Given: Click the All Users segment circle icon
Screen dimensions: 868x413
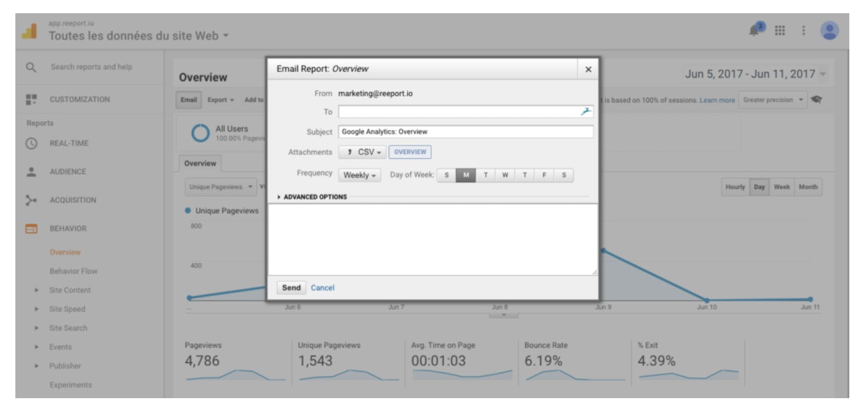Looking at the screenshot, I should [x=200, y=133].
